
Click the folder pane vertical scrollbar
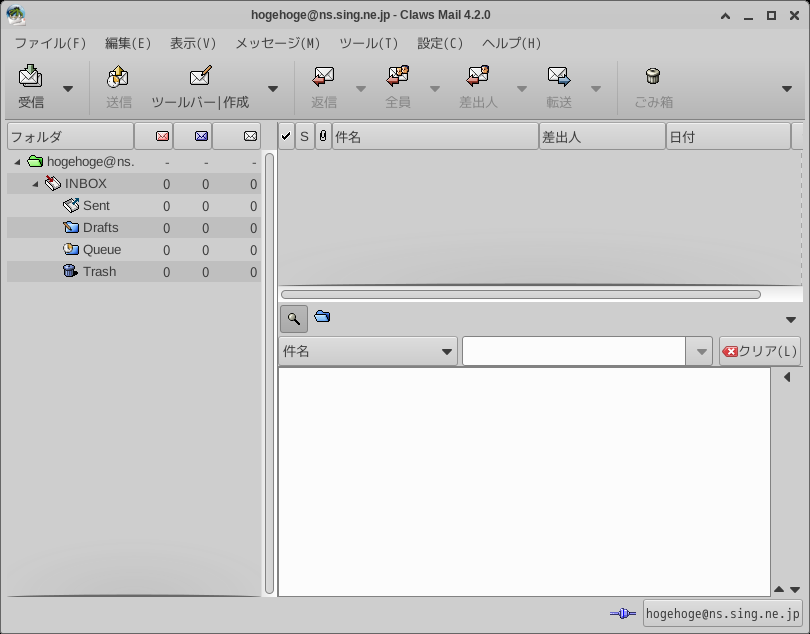point(269,373)
